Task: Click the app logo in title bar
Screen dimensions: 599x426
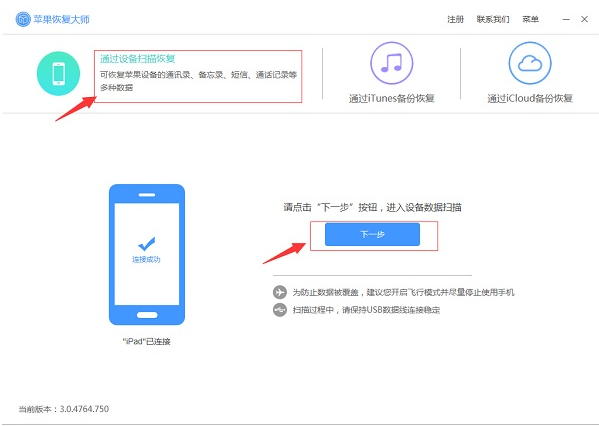Action: (23, 19)
